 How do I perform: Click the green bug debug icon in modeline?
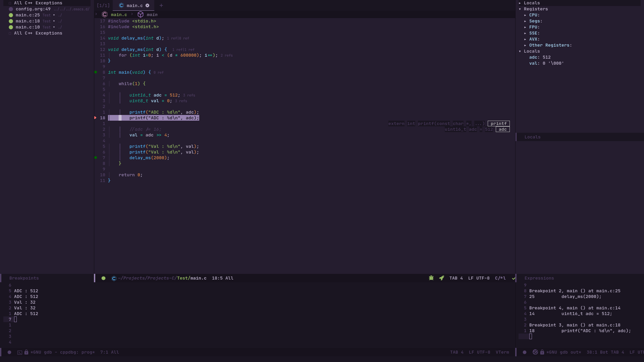(x=431, y=278)
